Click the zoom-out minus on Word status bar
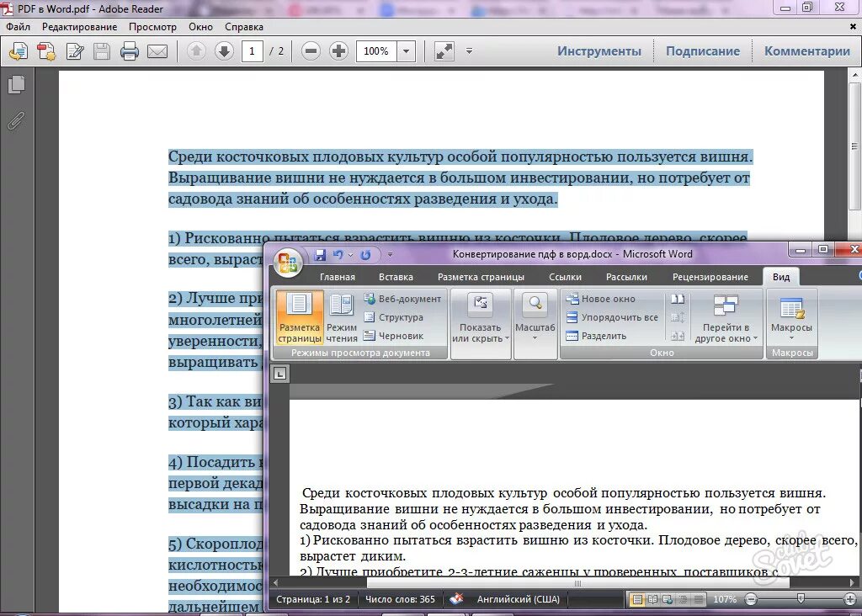Viewport: 862px width, 616px height. pyautogui.click(x=752, y=599)
